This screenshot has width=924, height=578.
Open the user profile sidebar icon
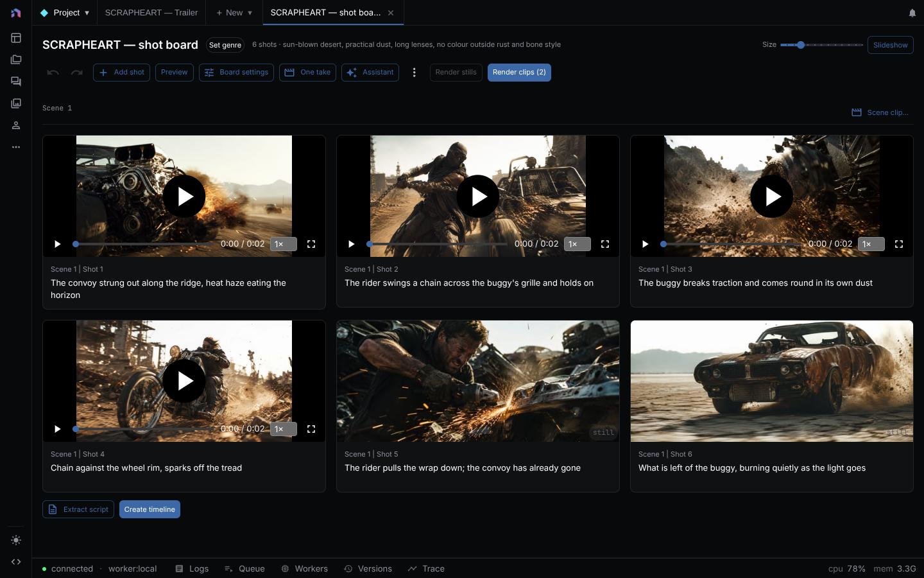pyautogui.click(x=16, y=125)
